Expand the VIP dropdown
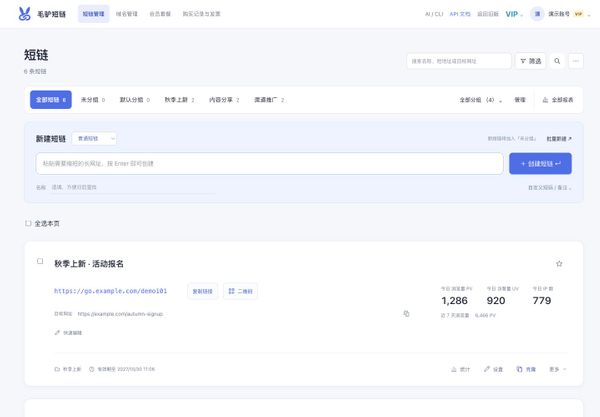This screenshot has width=600, height=417. pyautogui.click(x=514, y=14)
